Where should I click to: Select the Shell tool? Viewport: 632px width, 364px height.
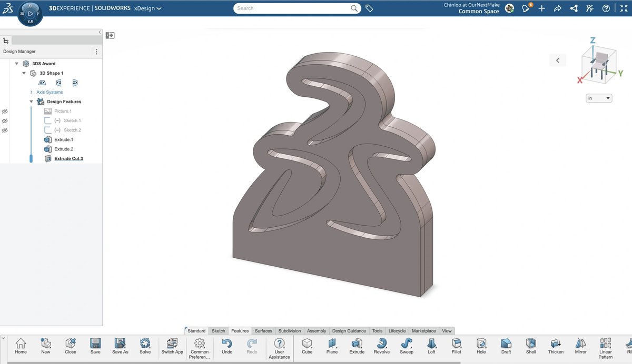coord(531,346)
